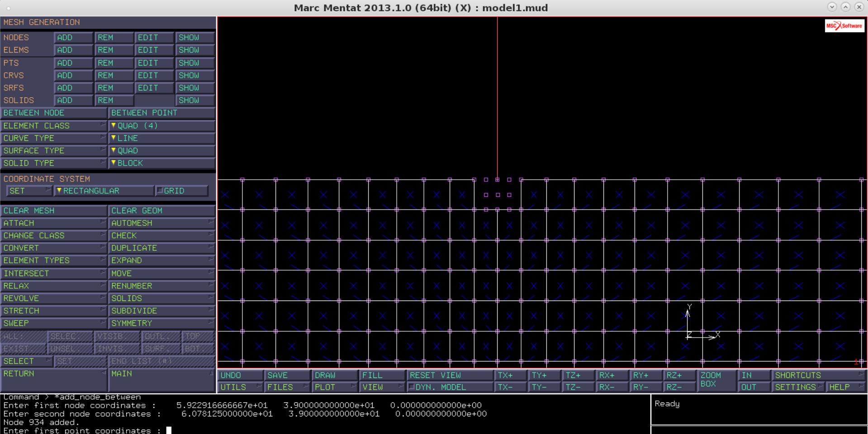The width and height of the screenshot is (868, 434).
Task: Click the command input line
Action: coord(325,430)
